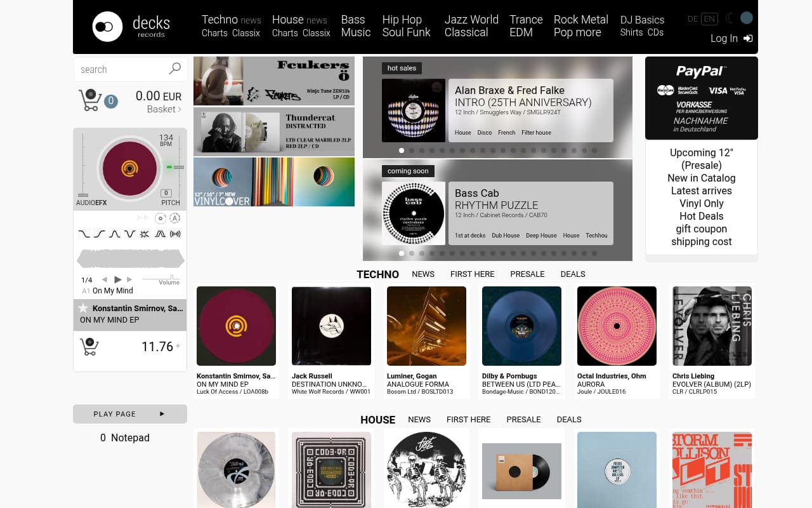Apply the low-pass filter audio effect
Viewport: 812px width, 508px height.
(84, 234)
